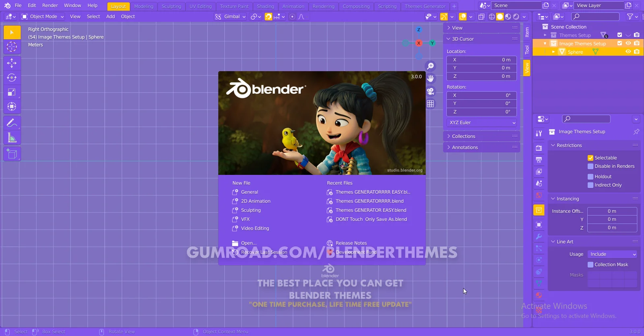Image resolution: width=644 pixels, height=336 pixels.
Task: Open Output properties tab icon
Action: pos(539,160)
